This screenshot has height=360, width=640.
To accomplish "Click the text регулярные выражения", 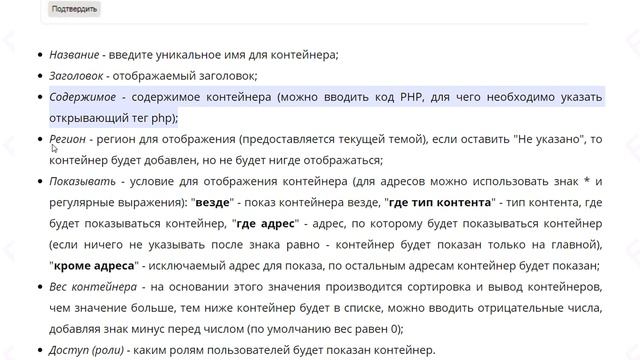I will pyautogui.click(x=116, y=202).
